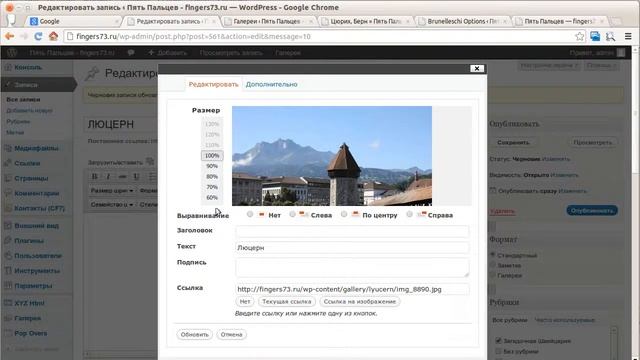Switch to Brunelleschi Options browser tab

(463, 21)
